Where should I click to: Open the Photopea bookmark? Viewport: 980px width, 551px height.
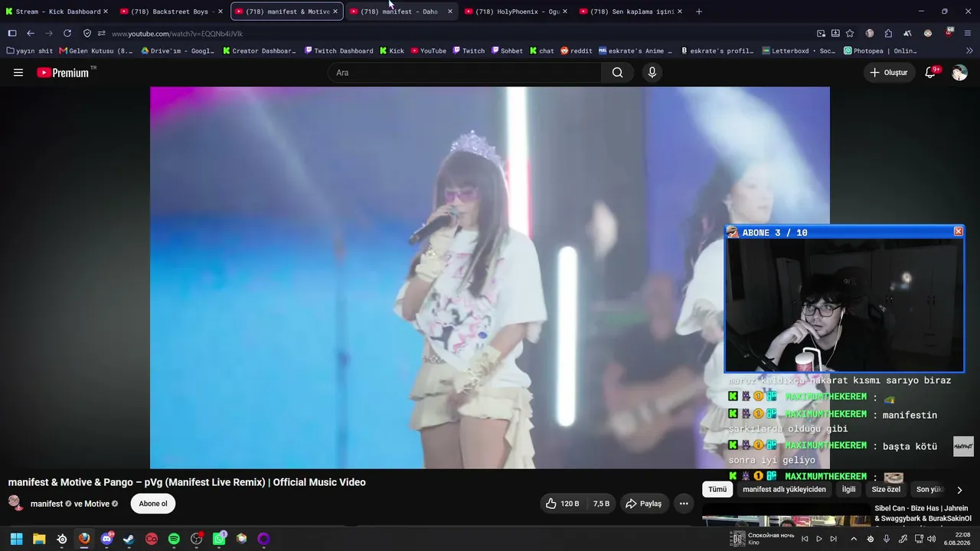(880, 51)
